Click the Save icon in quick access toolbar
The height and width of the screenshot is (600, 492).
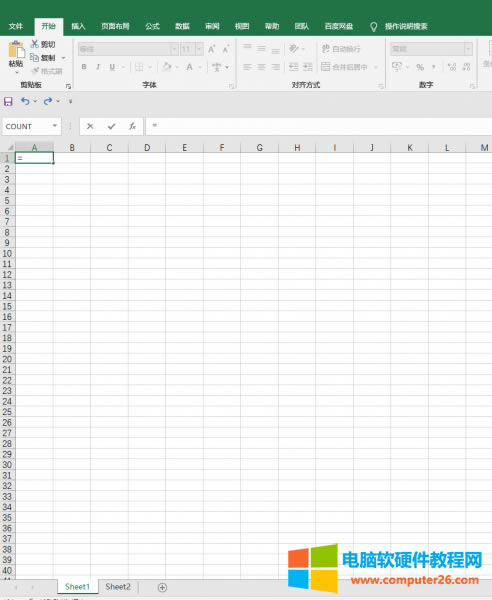click(x=8, y=101)
